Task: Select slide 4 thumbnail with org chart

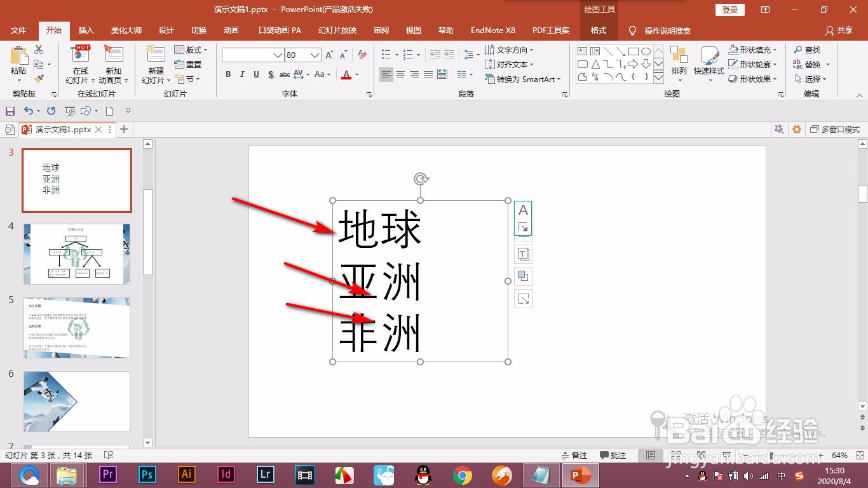Action: pos(77,254)
